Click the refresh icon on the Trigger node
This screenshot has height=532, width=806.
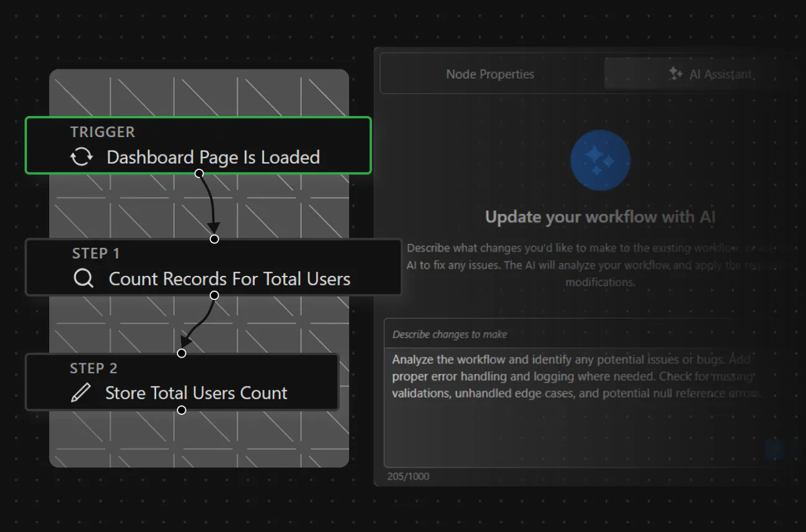tap(81, 157)
